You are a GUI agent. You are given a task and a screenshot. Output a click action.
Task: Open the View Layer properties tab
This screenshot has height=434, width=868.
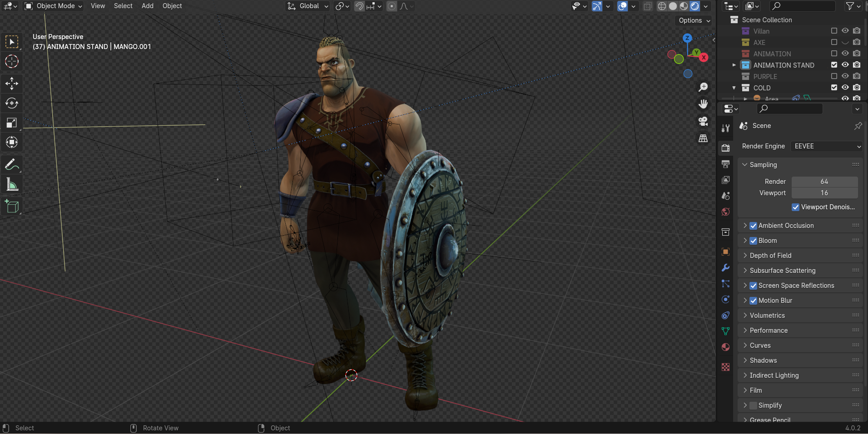[x=726, y=180]
